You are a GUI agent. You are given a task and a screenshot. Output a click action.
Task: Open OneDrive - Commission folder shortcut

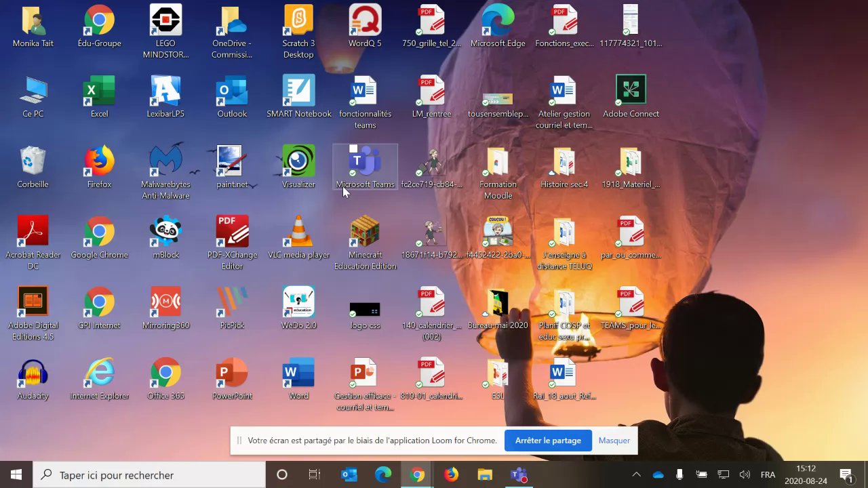[232, 32]
